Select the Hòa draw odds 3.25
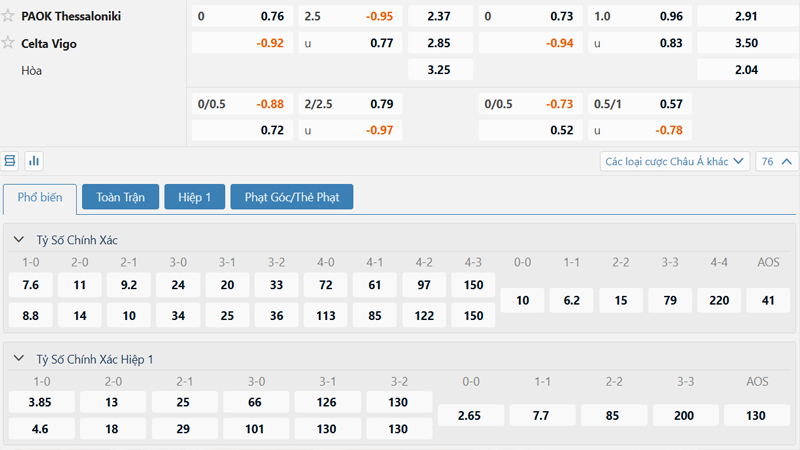The height and width of the screenshot is (450, 800). [x=438, y=71]
